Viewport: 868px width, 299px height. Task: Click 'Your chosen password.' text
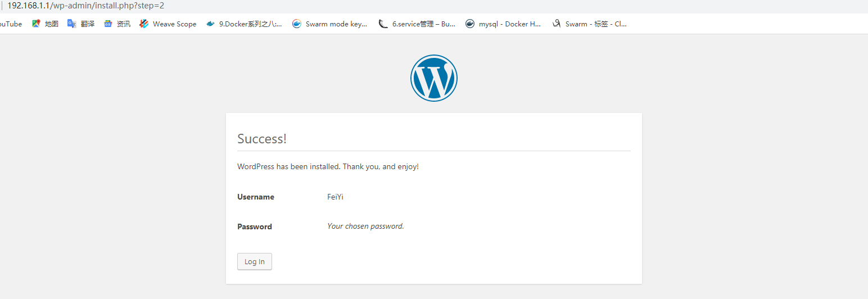point(365,226)
